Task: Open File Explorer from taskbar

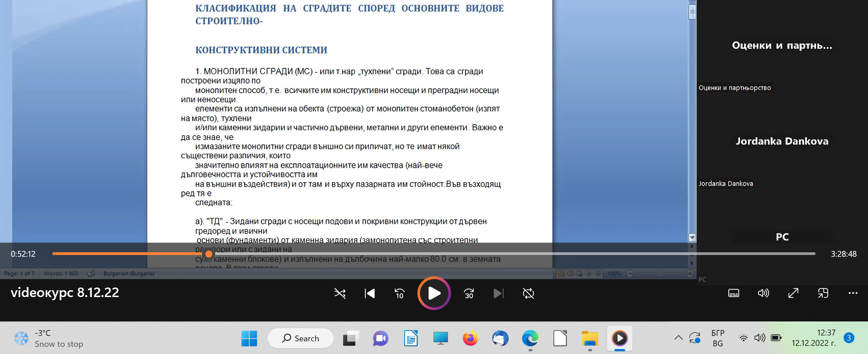Action: tap(590, 338)
